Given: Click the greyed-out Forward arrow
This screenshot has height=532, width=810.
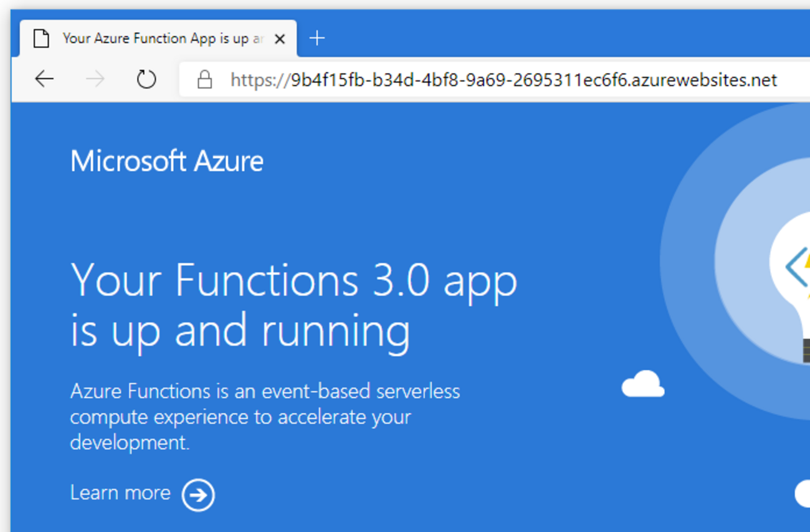Looking at the screenshot, I should click(x=95, y=79).
